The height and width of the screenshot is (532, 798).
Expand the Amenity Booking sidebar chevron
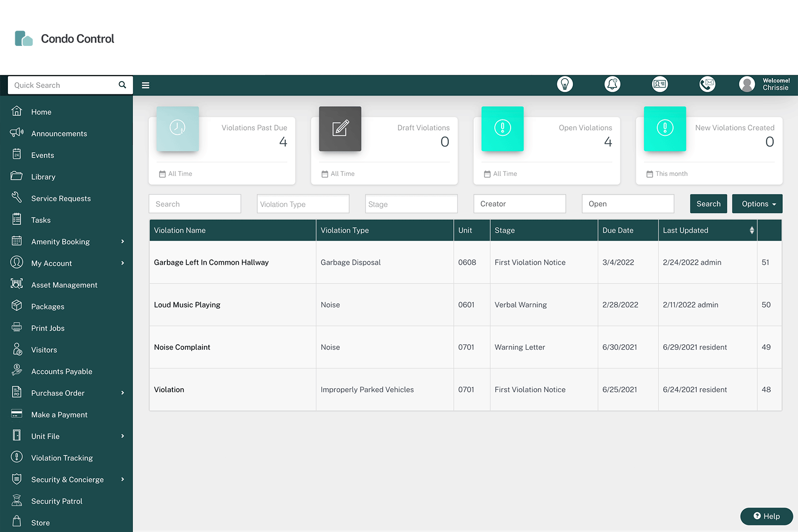coord(122,242)
